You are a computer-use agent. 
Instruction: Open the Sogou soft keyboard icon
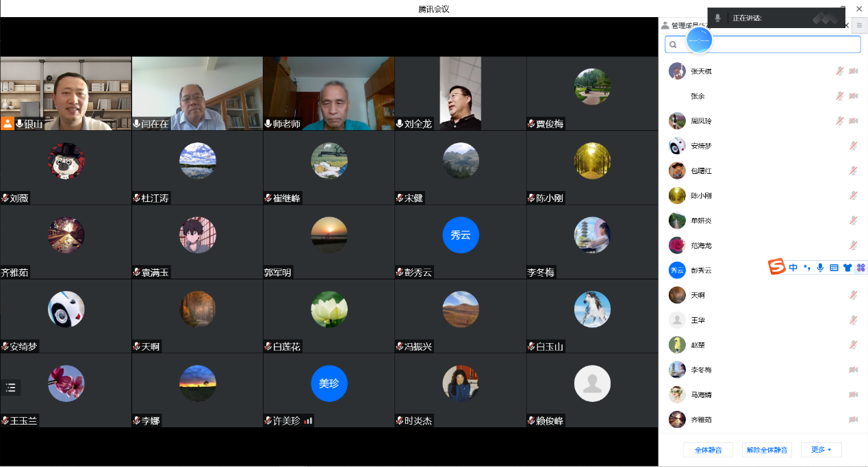tap(834, 268)
